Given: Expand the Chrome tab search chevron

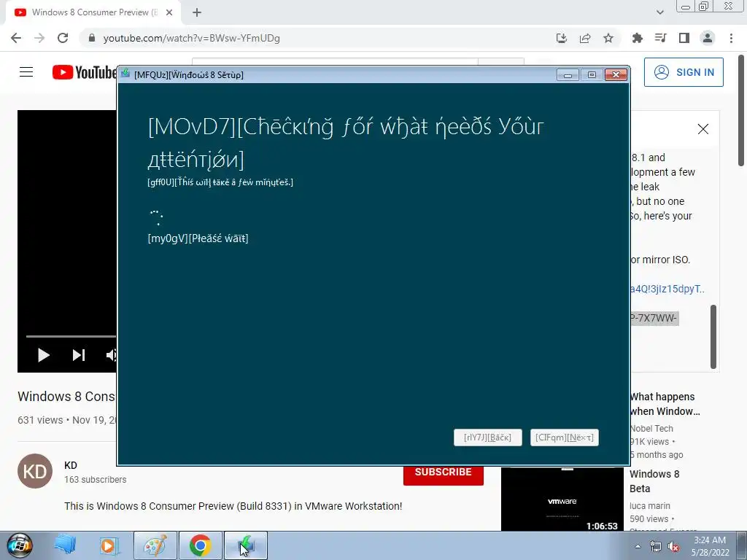Looking at the screenshot, I should point(659,13).
